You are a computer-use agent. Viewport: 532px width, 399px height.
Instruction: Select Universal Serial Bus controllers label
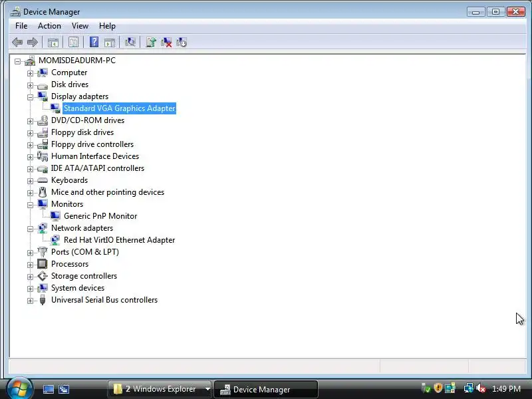104,300
